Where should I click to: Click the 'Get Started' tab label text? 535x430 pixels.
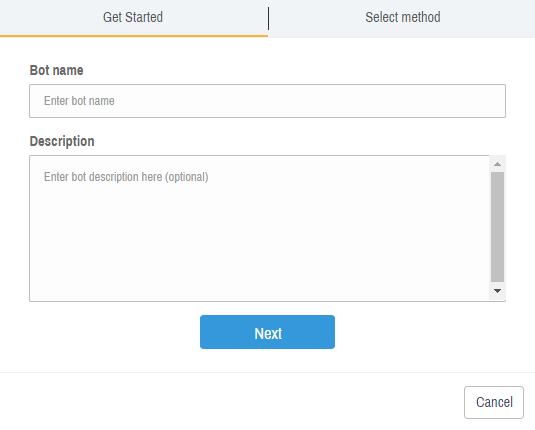[133, 17]
